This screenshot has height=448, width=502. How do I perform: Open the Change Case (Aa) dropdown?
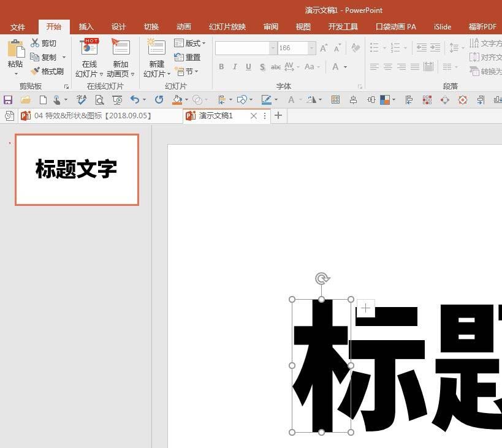tap(312, 67)
